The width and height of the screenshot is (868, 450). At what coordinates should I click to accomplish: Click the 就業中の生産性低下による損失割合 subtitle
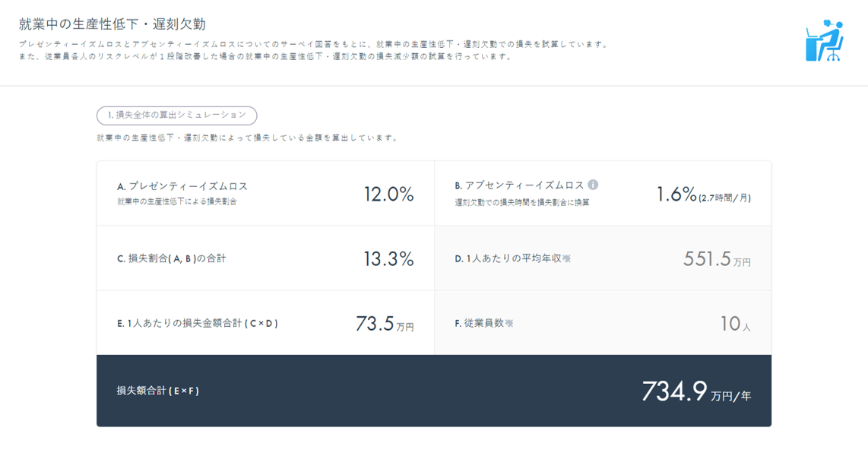click(176, 201)
